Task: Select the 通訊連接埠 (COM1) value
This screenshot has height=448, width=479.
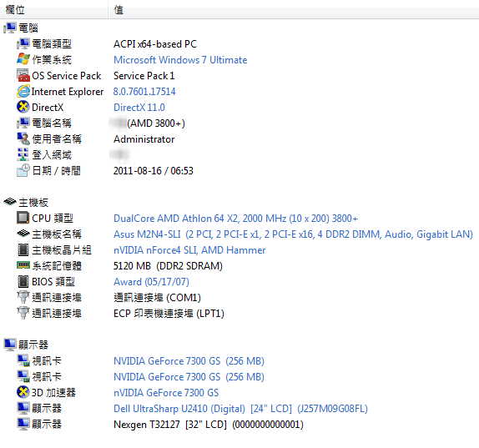Action: click(157, 298)
